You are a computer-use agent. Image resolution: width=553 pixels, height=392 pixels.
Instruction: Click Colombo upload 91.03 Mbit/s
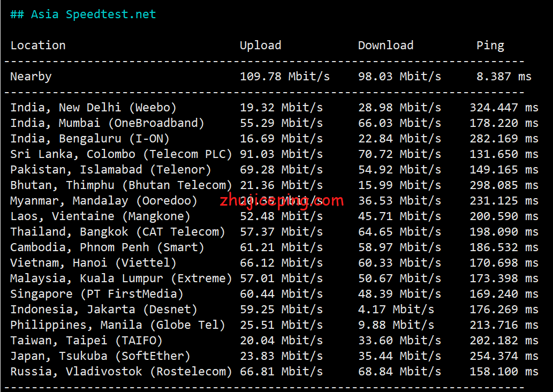(x=281, y=154)
